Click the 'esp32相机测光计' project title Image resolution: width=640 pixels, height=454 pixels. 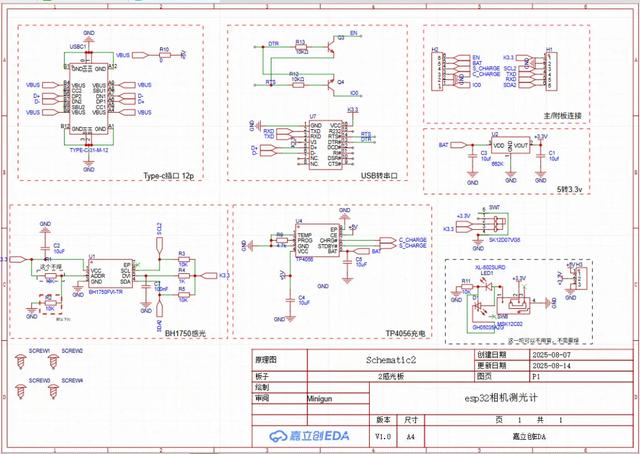tap(501, 398)
